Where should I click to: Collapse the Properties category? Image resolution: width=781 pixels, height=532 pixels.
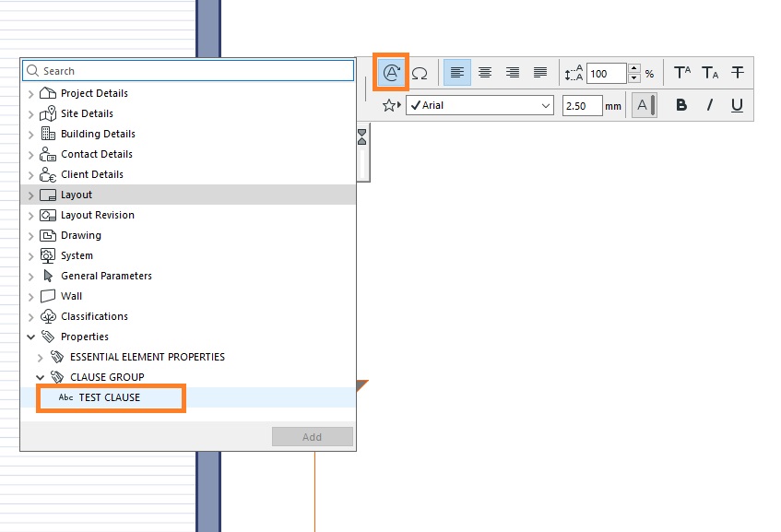pyautogui.click(x=30, y=337)
